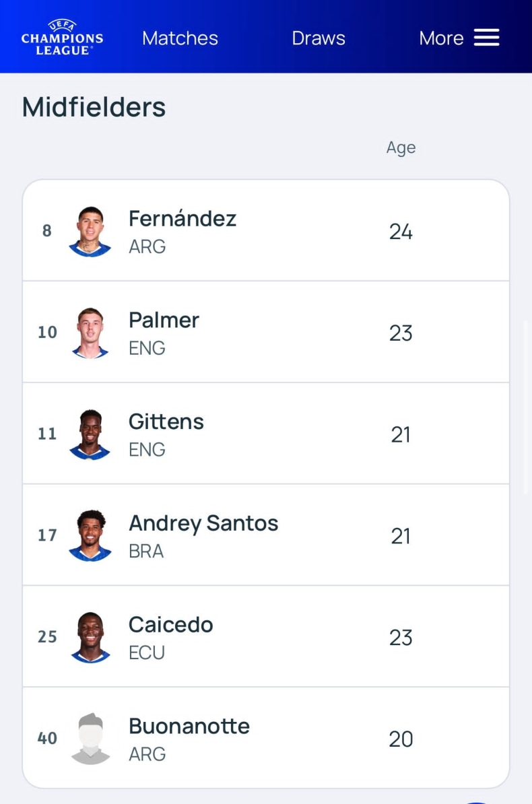Screen dimensions: 532x804
Task: Go to the Draws section
Action: click(318, 38)
